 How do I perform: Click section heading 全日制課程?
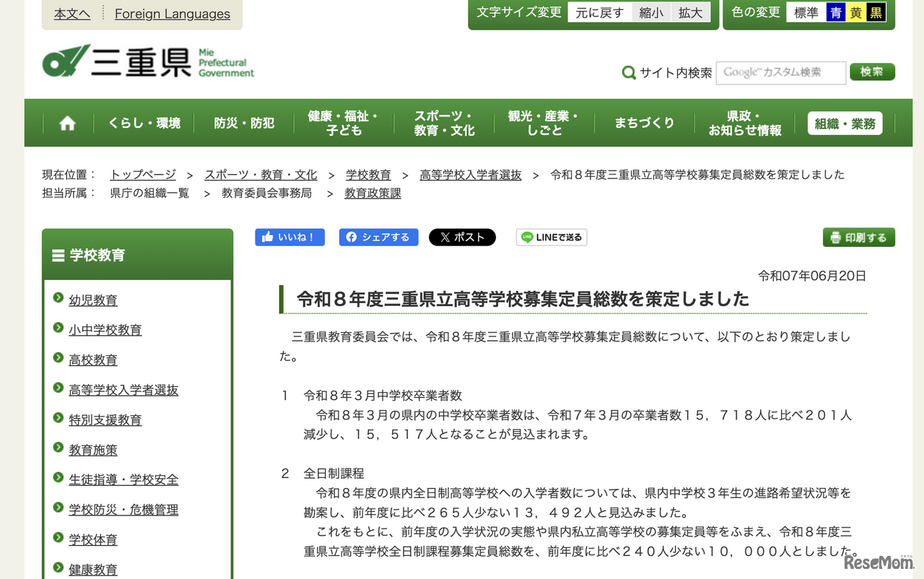(x=334, y=474)
